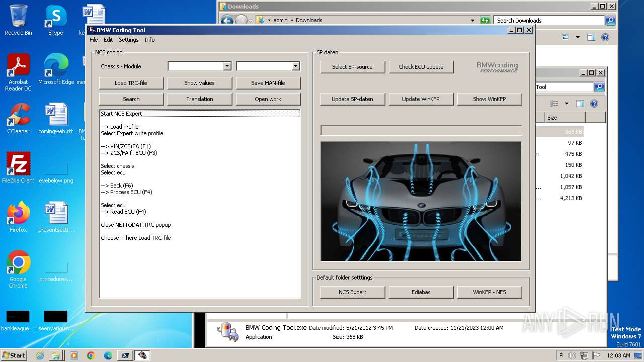The image size is (644, 362).
Task: Open File menu
Action: pos(94,40)
